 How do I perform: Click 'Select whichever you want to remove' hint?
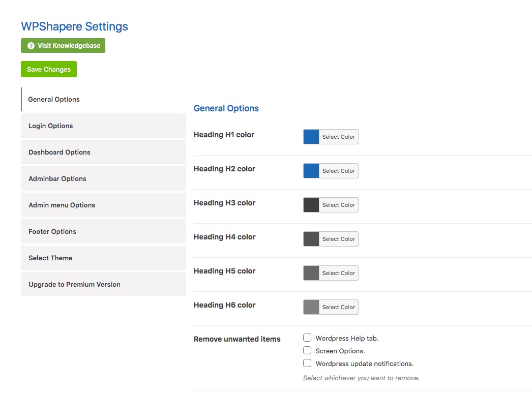pyautogui.click(x=361, y=378)
